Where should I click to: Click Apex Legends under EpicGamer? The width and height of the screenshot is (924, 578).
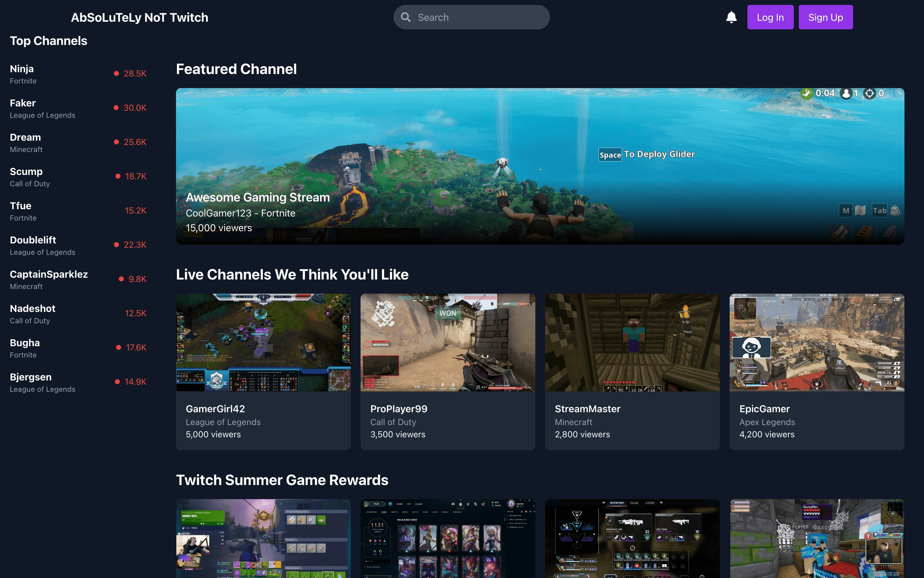click(767, 422)
